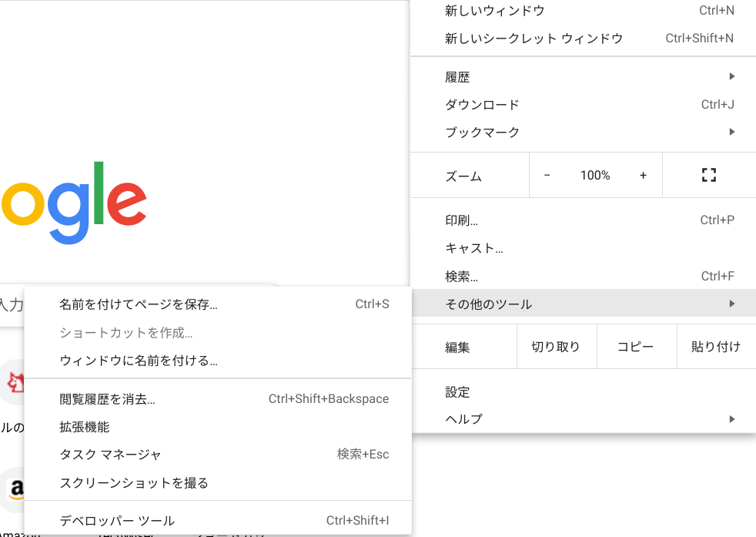The width and height of the screenshot is (756, 537).
Task: Click the fullscreen icon in zoom row
Action: [x=709, y=175]
